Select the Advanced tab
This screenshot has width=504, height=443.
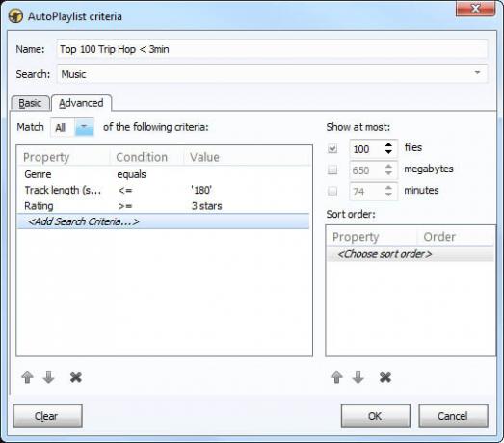coord(81,103)
